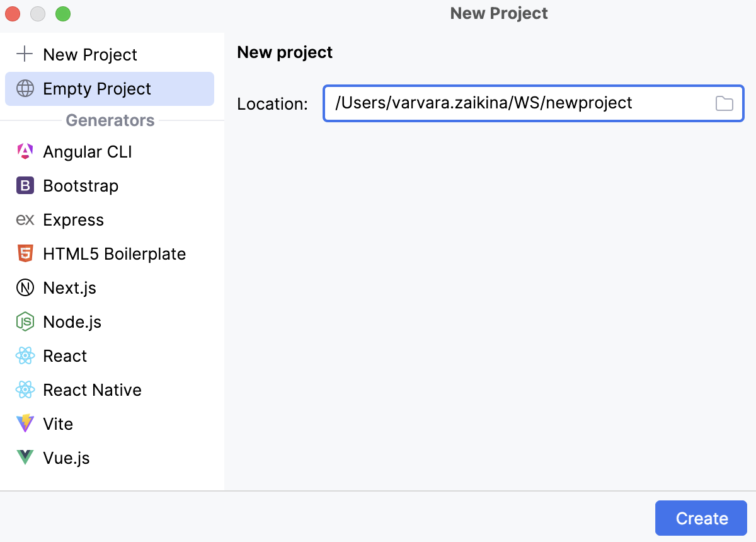Screen dimensions: 756x542
Task: Click the Create button
Action: point(701,518)
